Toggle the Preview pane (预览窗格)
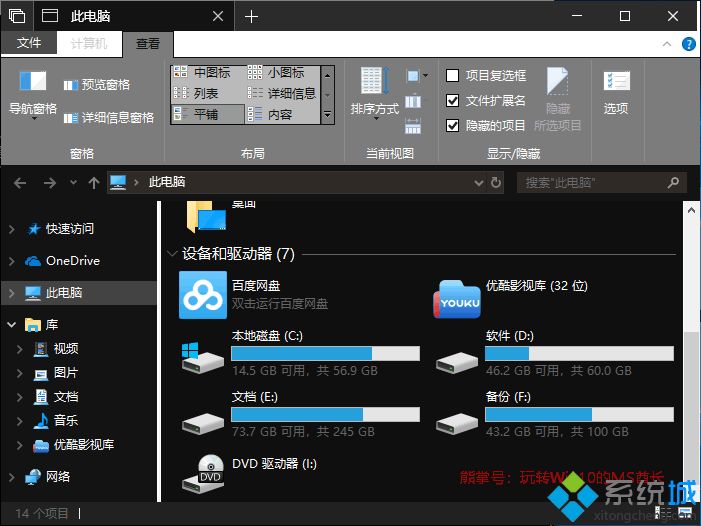Screen dimensions: 701x526 point(97,84)
